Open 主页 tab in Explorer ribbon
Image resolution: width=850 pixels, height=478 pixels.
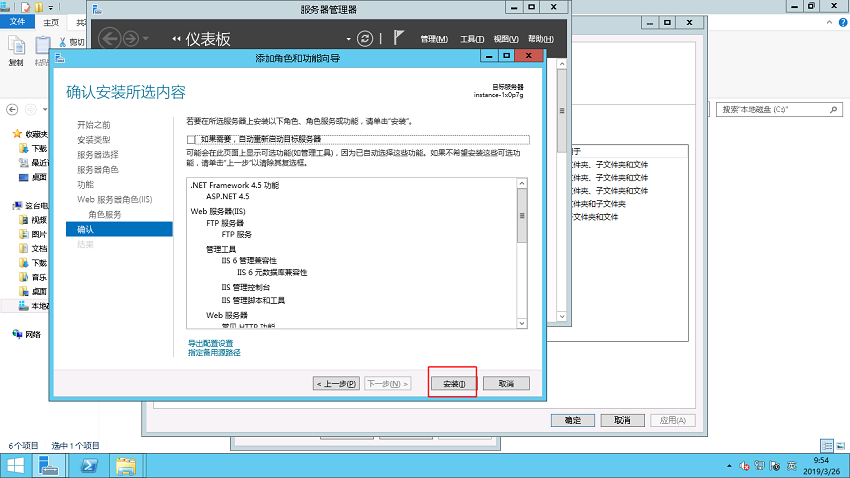pyautogui.click(x=51, y=22)
